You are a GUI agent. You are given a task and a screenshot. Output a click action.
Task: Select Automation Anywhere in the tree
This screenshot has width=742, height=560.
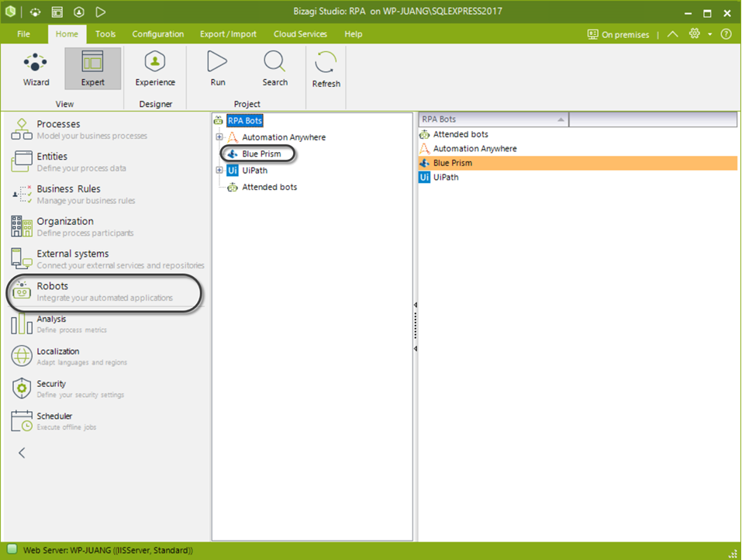click(x=284, y=137)
